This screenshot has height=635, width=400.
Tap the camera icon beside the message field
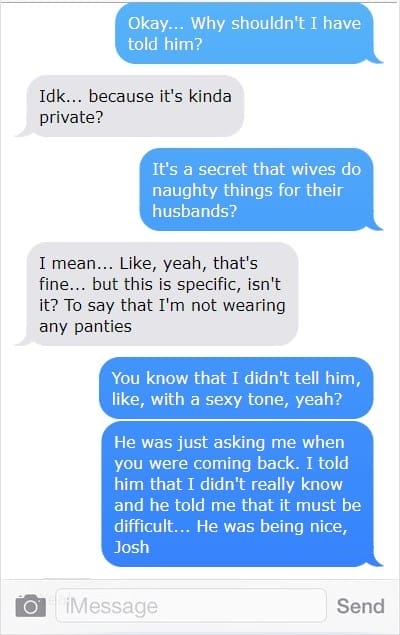31,606
